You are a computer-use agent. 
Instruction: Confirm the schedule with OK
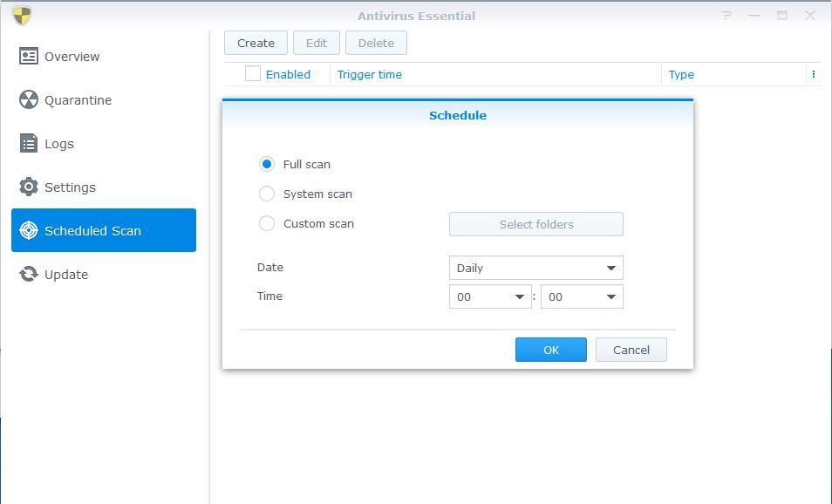pos(551,350)
